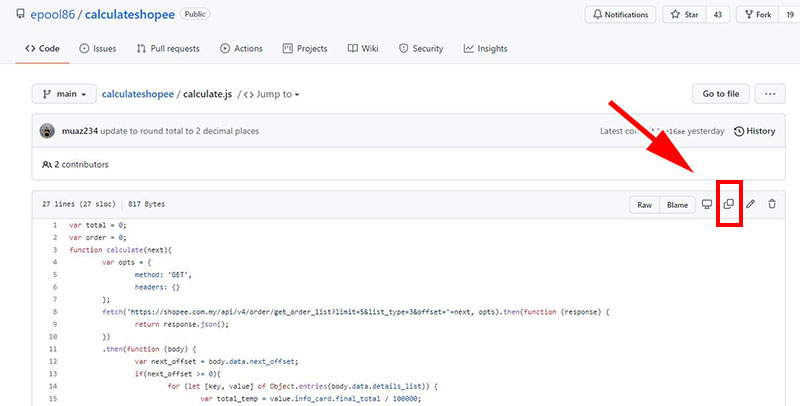Open the Wiki tab
The width and height of the screenshot is (800, 406).
coord(363,48)
